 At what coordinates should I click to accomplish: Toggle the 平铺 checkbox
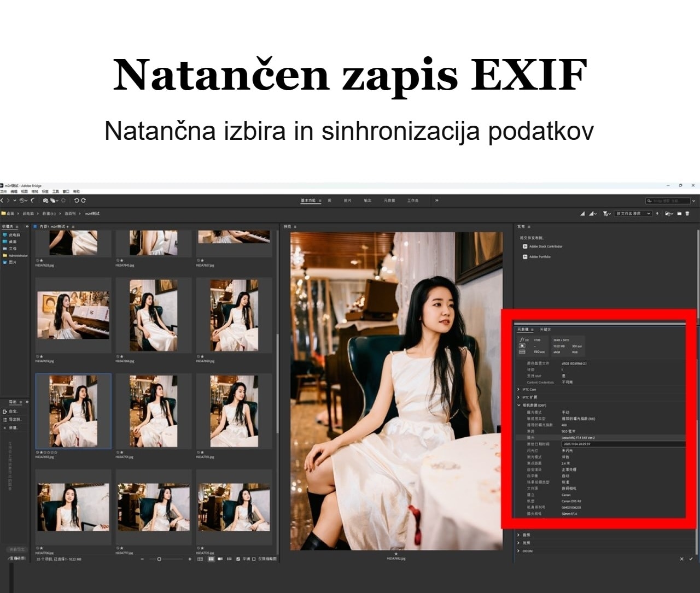click(x=238, y=559)
